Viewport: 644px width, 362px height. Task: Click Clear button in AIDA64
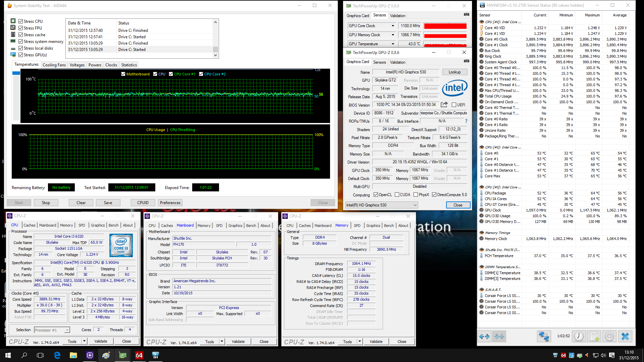point(81,203)
